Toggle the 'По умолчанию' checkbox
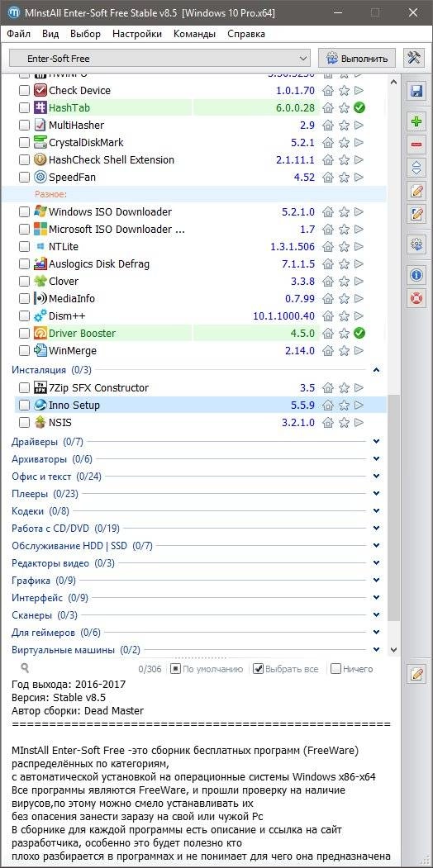The height and width of the screenshot is (868, 433). tap(175, 669)
